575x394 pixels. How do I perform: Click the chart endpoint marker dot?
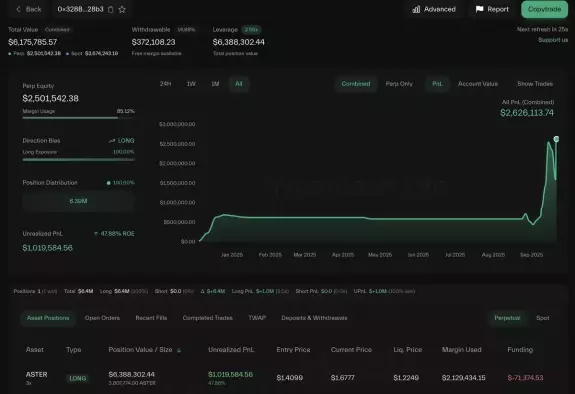(x=556, y=139)
